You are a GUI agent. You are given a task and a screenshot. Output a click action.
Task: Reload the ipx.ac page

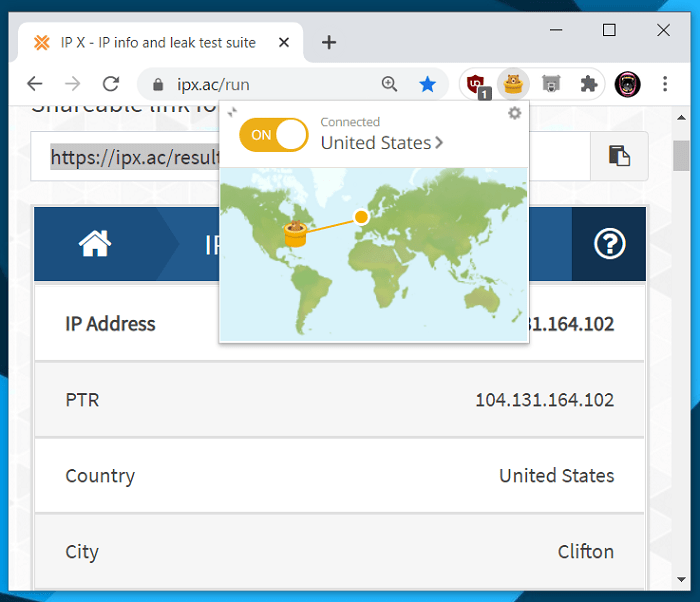(x=111, y=84)
